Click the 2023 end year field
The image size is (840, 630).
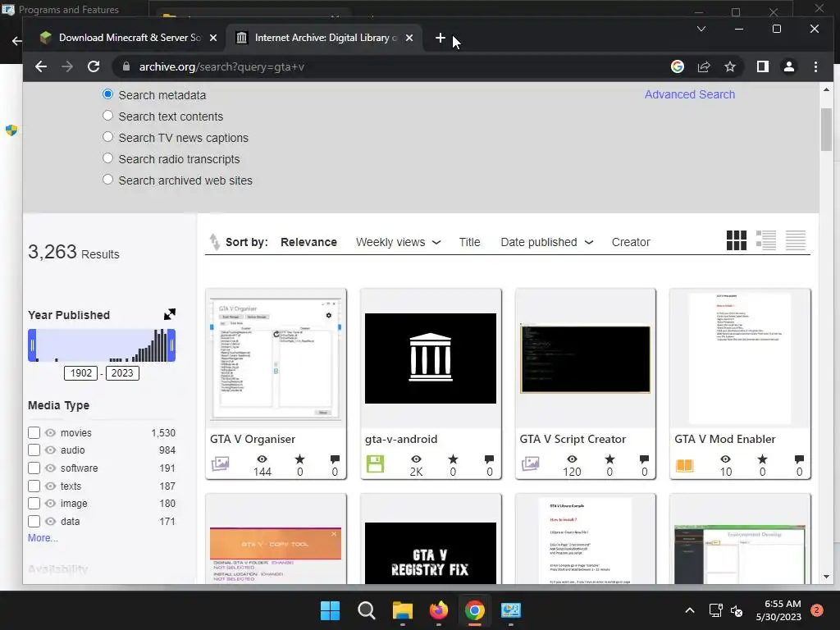[122, 373]
